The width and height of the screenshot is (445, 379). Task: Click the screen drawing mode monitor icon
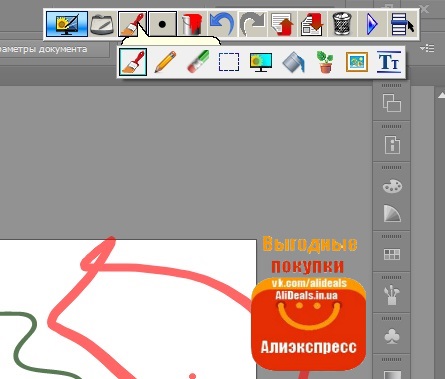coord(67,24)
